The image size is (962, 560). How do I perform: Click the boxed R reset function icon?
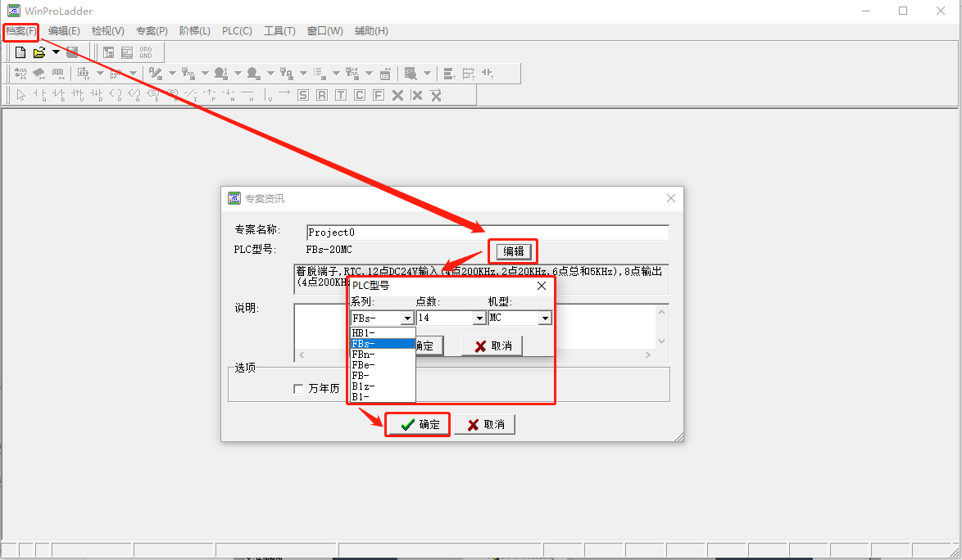pyautogui.click(x=322, y=95)
